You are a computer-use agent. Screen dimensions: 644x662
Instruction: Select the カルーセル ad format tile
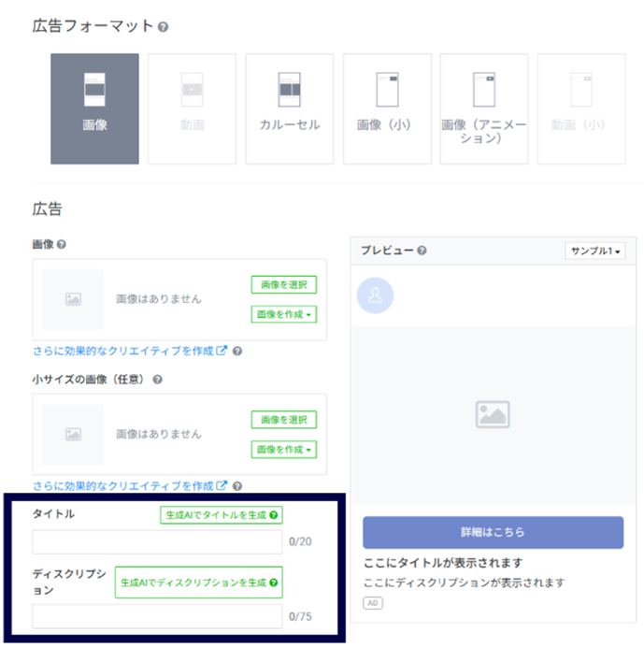[x=289, y=108]
